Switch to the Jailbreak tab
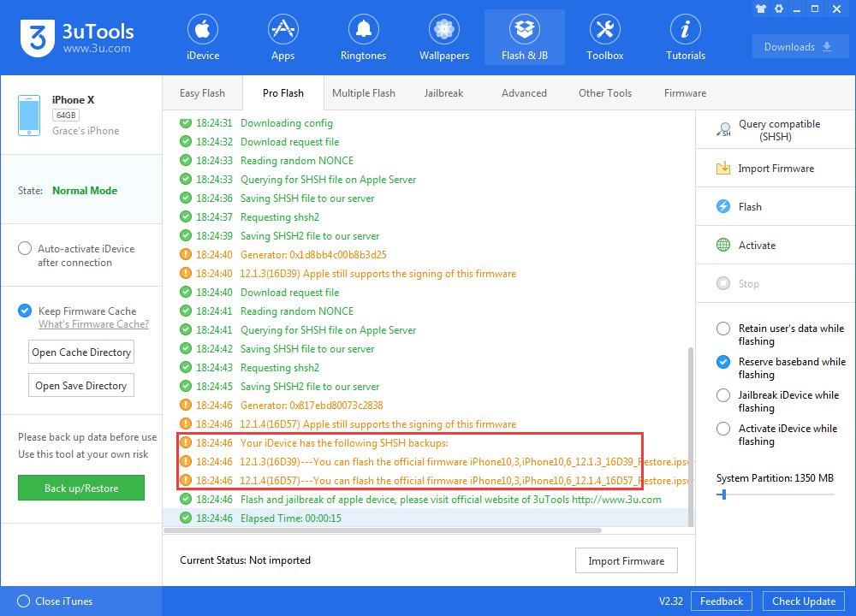Viewport: 856px width, 616px height. (x=444, y=92)
